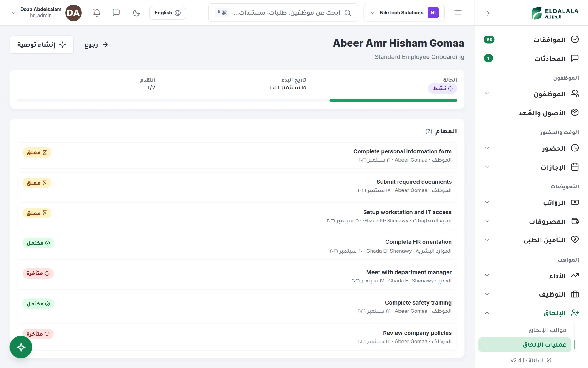Toggle dark mode with the moon icon

coord(136,13)
